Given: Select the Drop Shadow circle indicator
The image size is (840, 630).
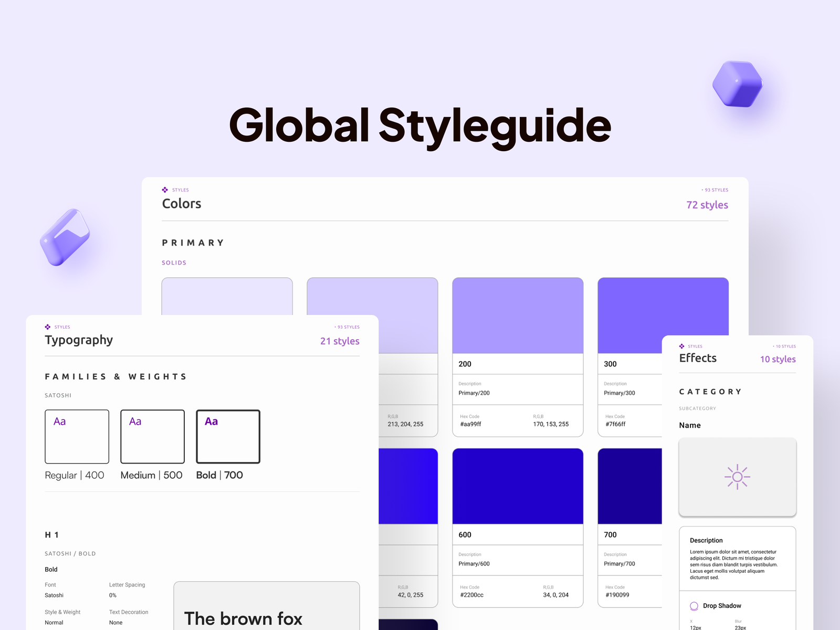Looking at the screenshot, I should coord(694,606).
